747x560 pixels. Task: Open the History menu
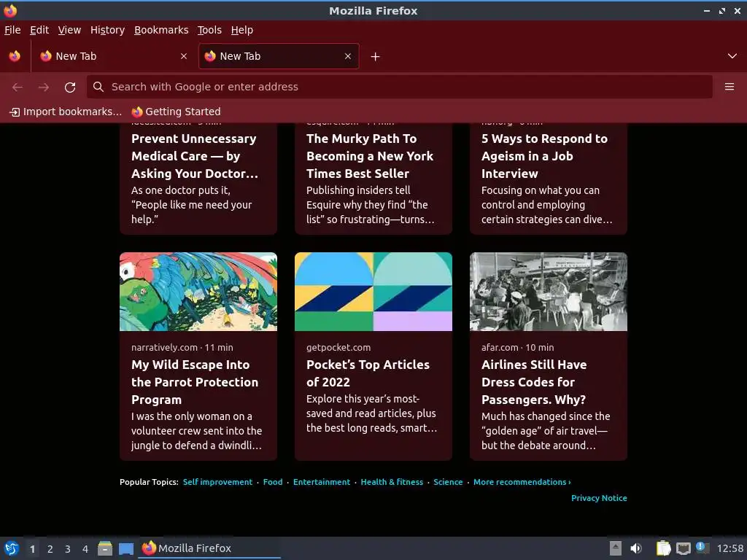108,30
